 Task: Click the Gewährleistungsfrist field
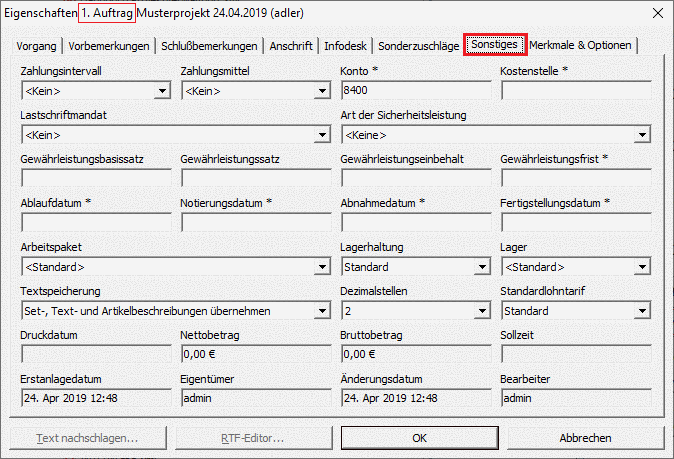(x=576, y=178)
